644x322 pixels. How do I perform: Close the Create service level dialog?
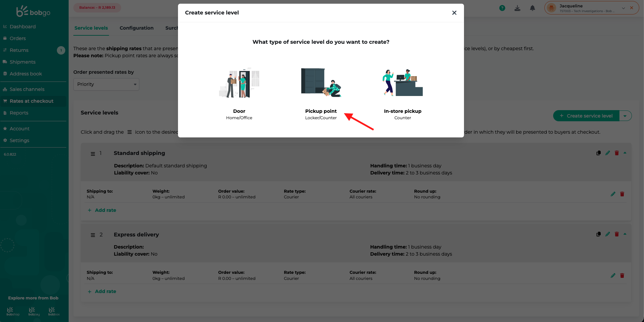click(x=454, y=13)
